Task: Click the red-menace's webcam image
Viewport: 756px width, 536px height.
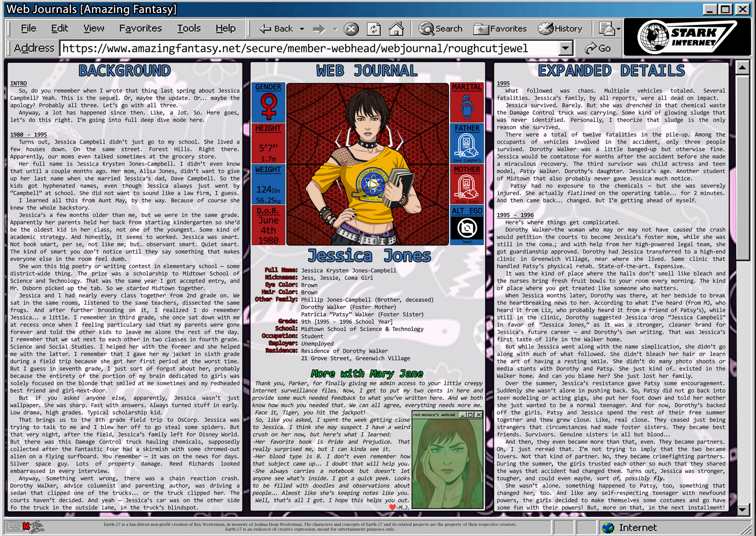Action: tap(447, 464)
